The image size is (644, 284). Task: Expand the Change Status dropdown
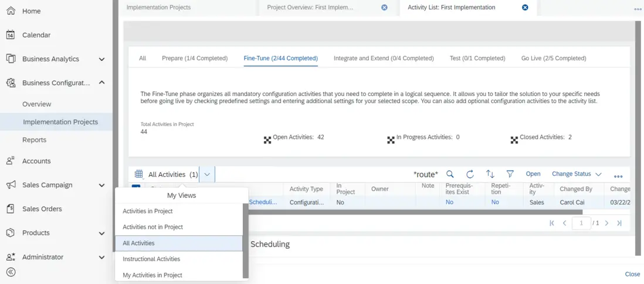(598, 174)
